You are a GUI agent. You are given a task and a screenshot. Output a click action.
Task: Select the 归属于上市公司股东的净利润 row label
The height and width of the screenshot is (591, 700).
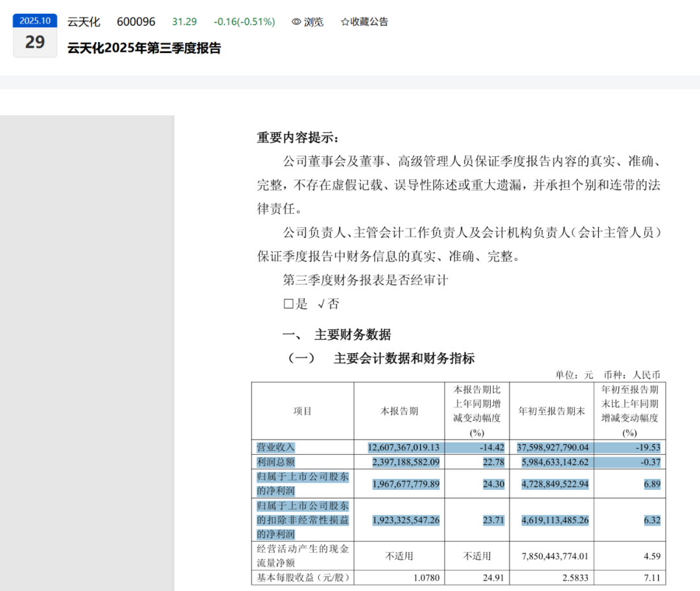(x=303, y=484)
